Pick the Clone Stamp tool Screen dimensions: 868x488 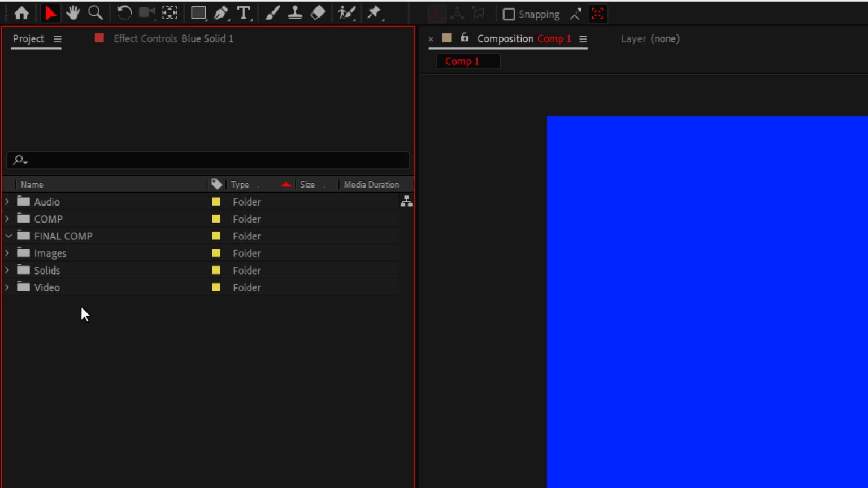click(294, 13)
